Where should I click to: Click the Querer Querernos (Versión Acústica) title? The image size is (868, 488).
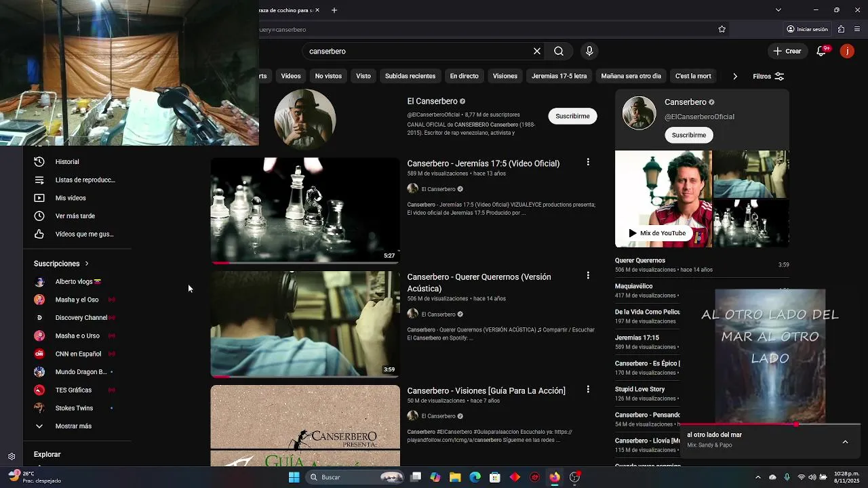(x=479, y=283)
